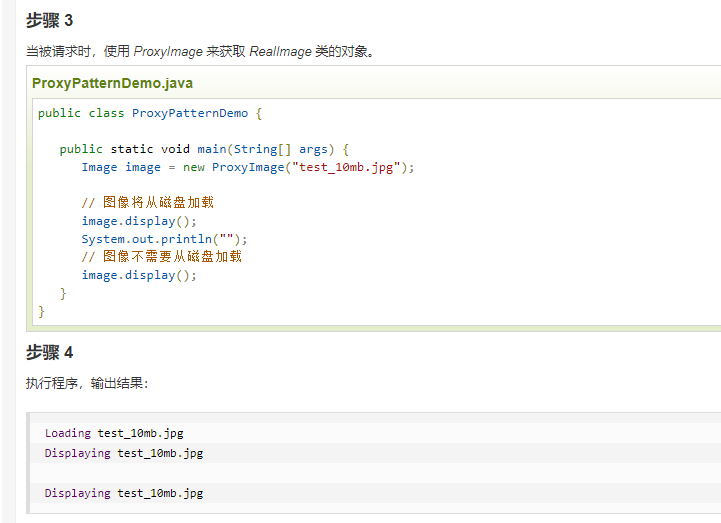Click the 步骤 3 heading
Image resolution: width=721 pixels, height=523 pixels.
(50, 21)
